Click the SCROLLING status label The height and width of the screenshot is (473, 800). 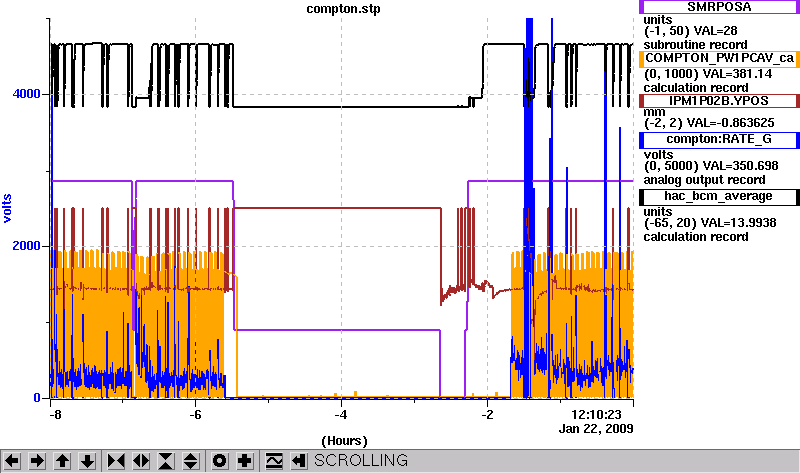click(361, 460)
